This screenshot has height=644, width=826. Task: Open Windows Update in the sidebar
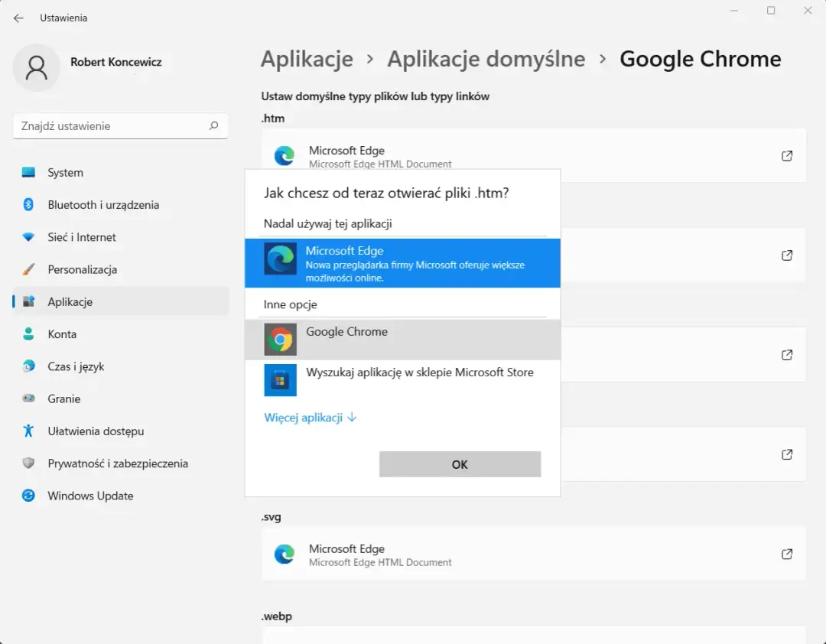[90, 496]
